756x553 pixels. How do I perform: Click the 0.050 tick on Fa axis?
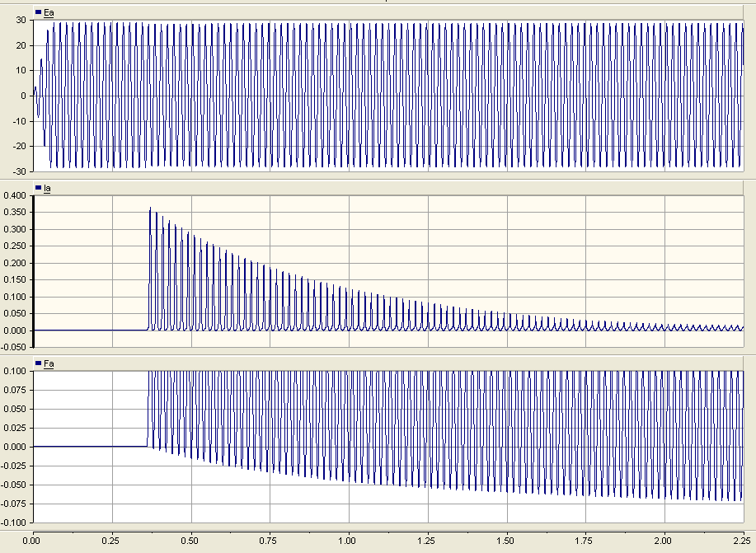tap(15, 410)
